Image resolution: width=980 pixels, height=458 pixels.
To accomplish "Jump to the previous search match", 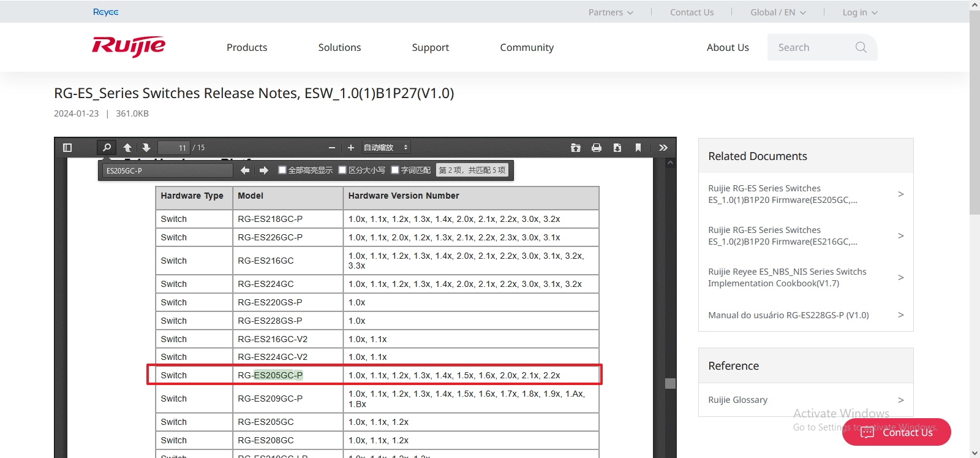I will [245, 170].
